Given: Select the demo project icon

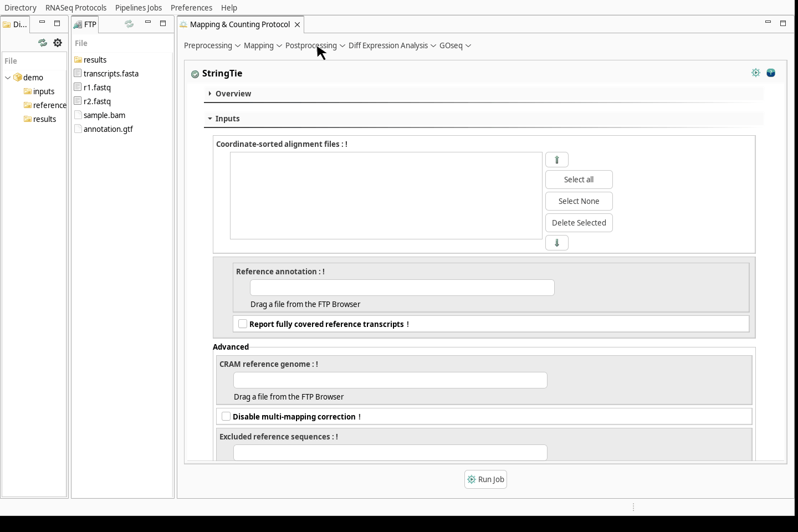Looking at the screenshot, I should tap(18, 78).
